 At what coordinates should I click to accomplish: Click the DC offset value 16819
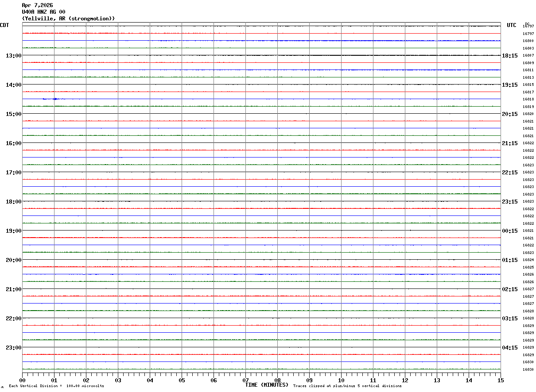528,107
